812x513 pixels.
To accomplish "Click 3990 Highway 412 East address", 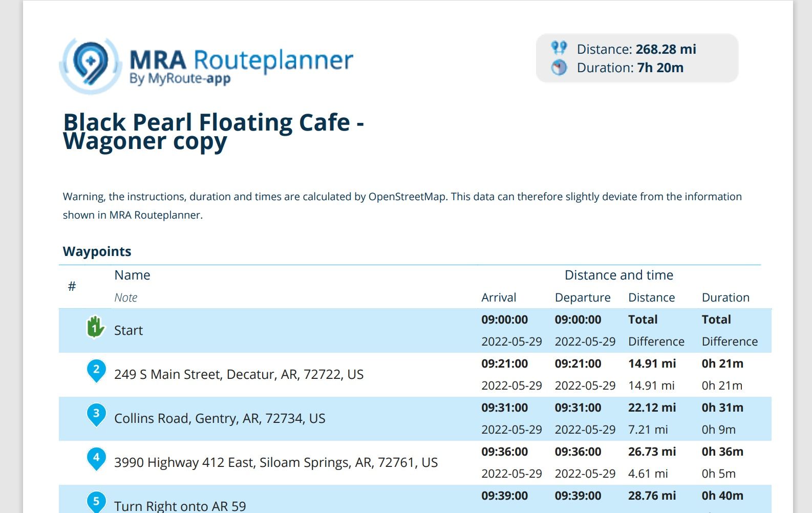I will coord(276,462).
